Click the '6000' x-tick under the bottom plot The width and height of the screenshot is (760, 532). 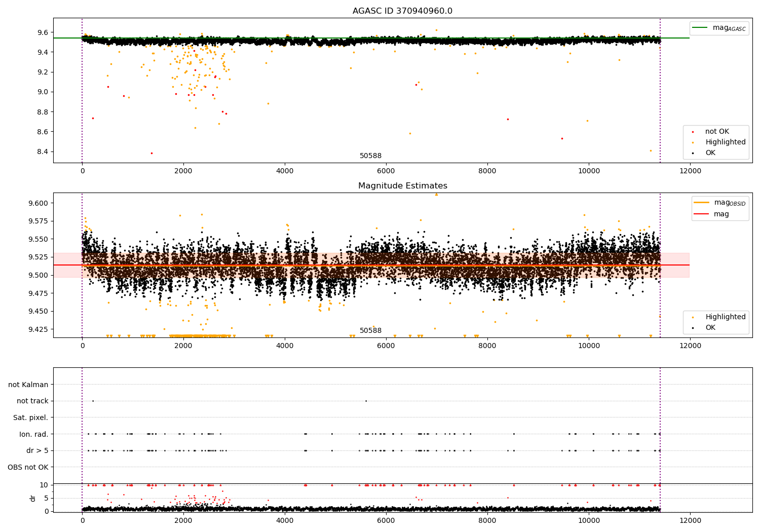pyautogui.click(x=386, y=521)
